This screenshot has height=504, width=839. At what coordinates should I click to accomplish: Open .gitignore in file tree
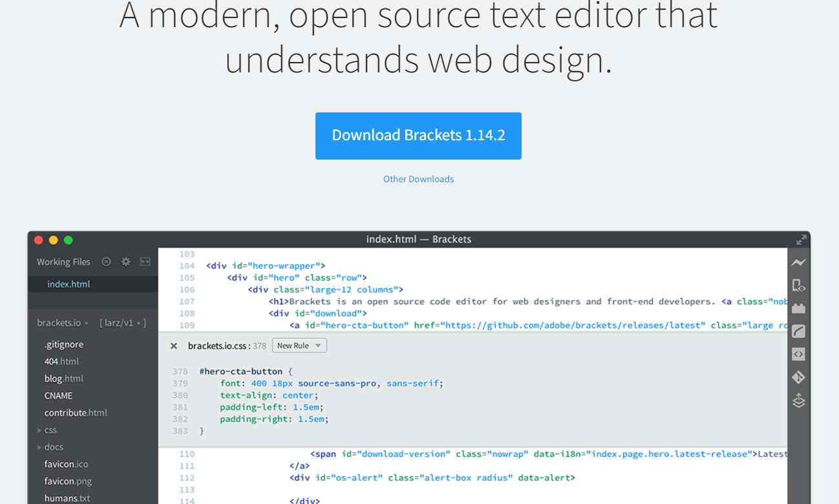click(x=64, y=344)
